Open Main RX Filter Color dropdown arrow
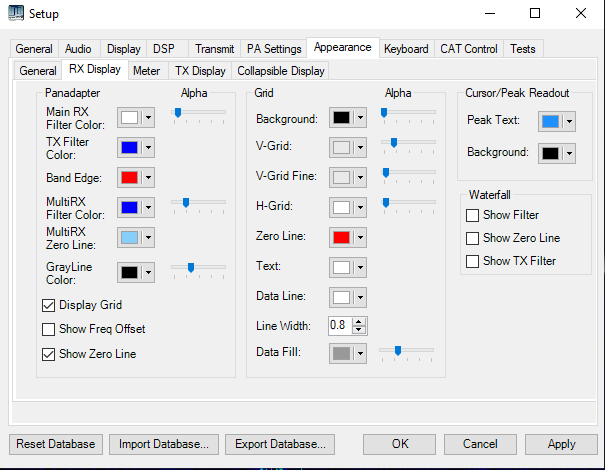Image resolution: width=605 pixels, height=470 pixels. (149, 118)
